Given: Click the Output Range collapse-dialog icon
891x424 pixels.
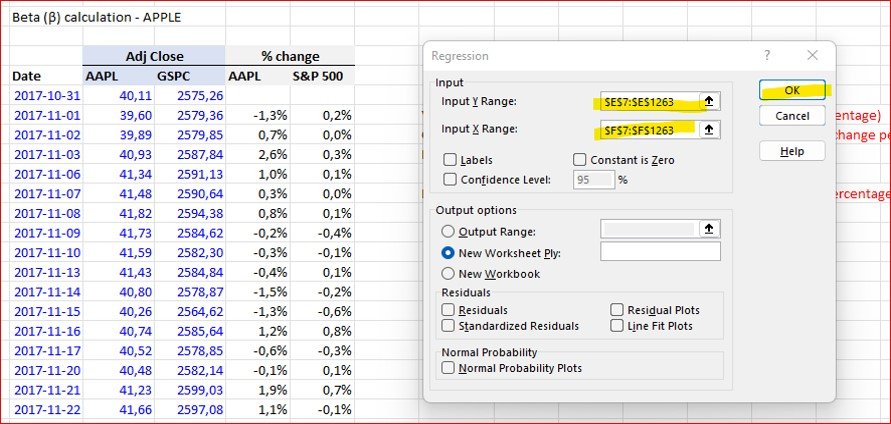Looking at the screenshot, I should (709, 229).
